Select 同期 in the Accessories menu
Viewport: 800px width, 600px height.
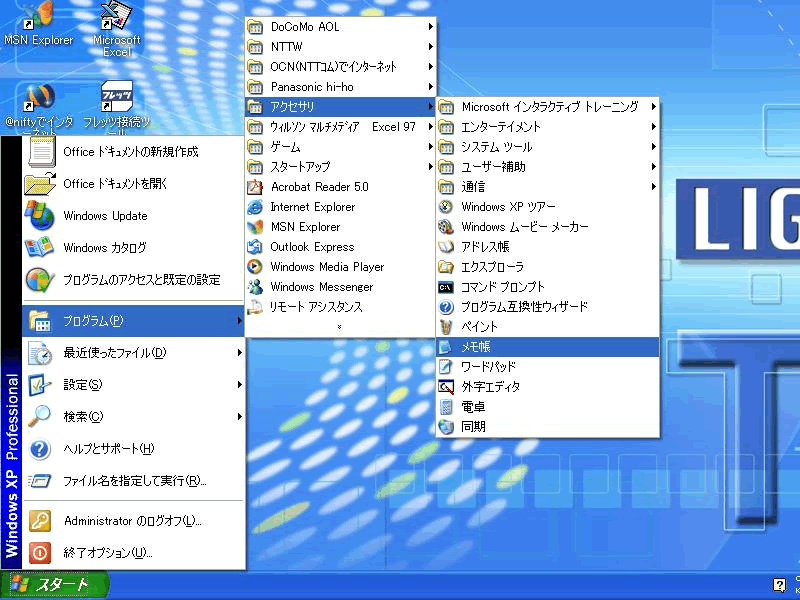pos(547,427)
